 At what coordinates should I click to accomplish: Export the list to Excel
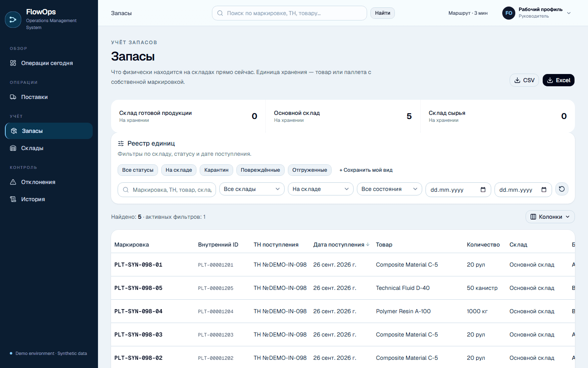coord(559,80)
